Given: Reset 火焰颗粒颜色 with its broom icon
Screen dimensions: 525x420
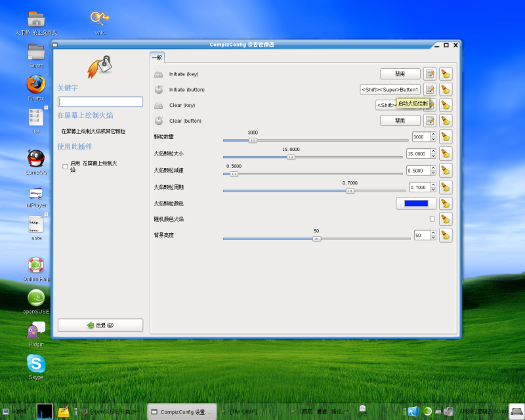Looking at the screenshot, I should click(x=446, y=203).
